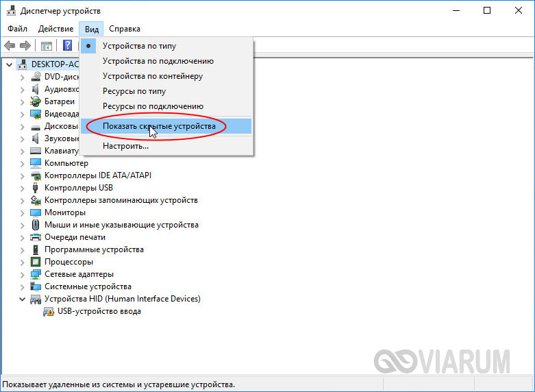Choose Ресурсы по типу view

[167, 91]
